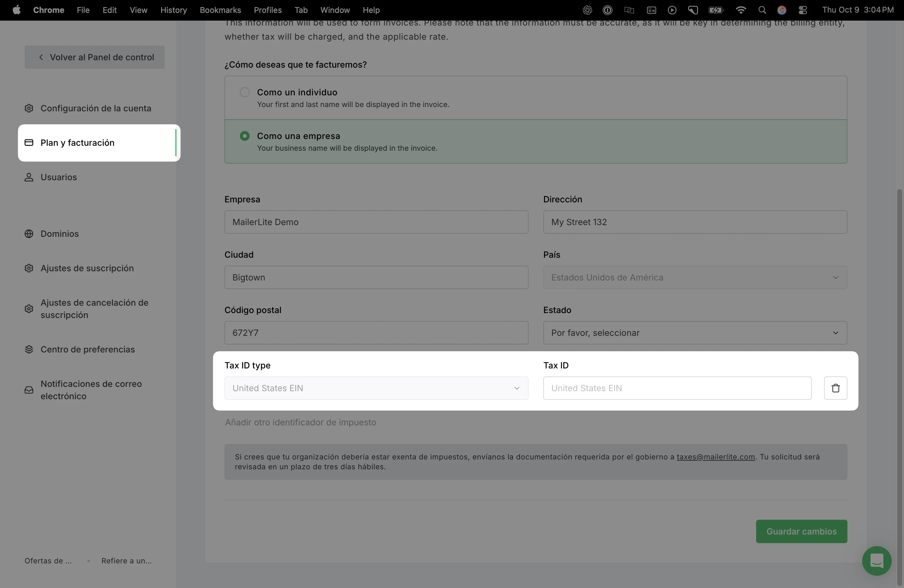Click the Centro de preferencias layers icon
This screenshot has width=904, height=588.
click(x=29, y=349)
